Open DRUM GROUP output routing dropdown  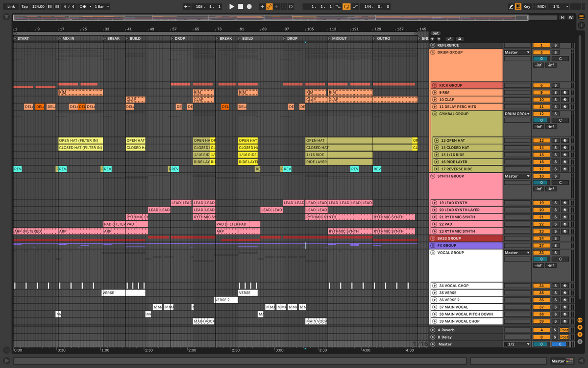coord(517,53)
